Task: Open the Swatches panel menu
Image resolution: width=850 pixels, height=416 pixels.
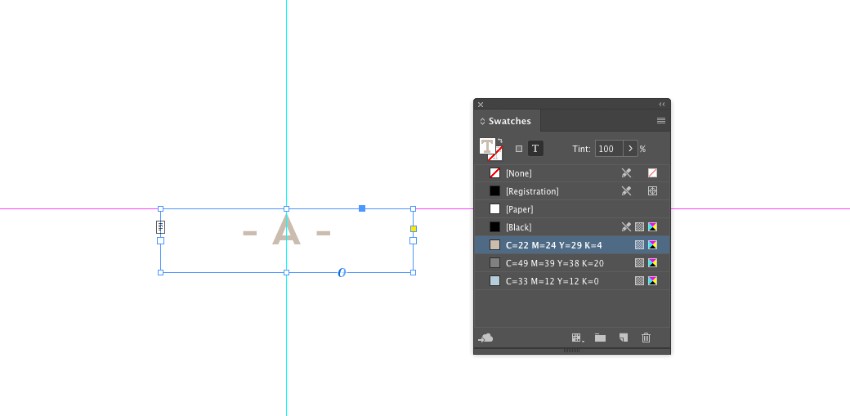Action: (x=661, y=121)
